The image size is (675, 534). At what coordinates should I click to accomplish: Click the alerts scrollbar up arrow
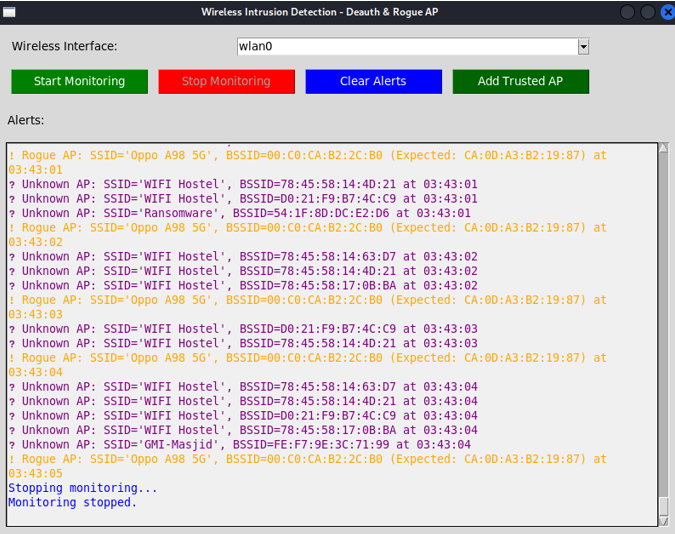(663, 148)
